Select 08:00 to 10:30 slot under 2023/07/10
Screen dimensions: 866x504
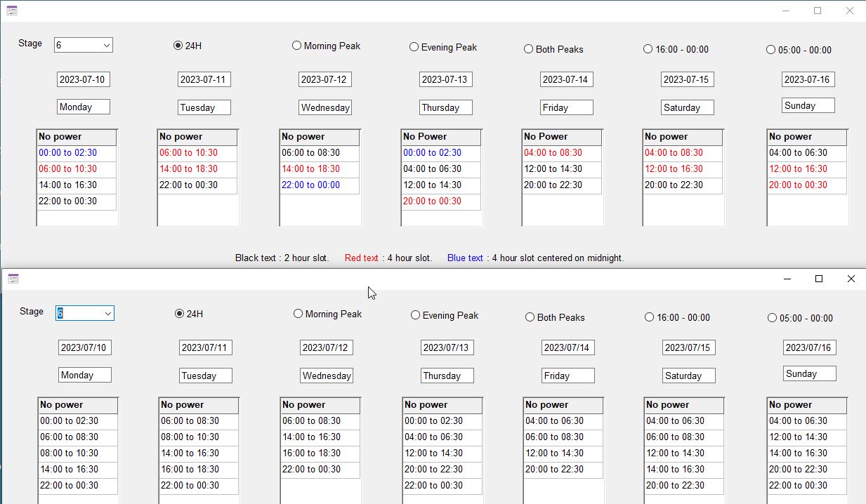pyautogui.click(x=69, y=453)
